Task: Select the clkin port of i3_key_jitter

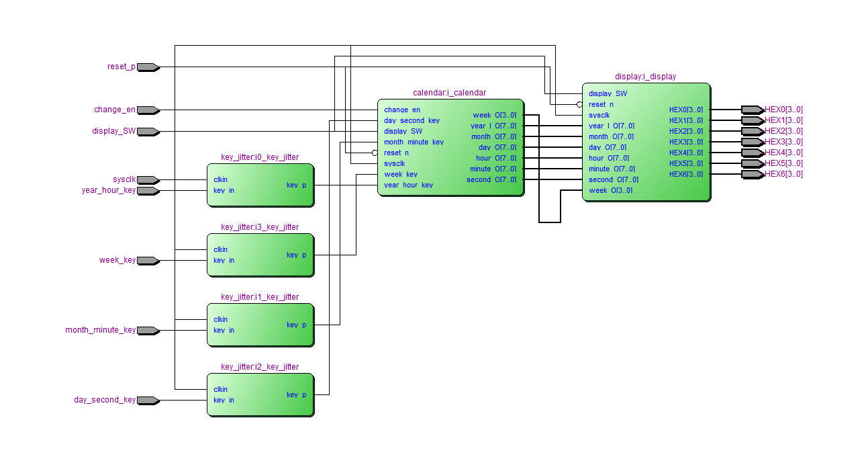Action: [220, 249]
